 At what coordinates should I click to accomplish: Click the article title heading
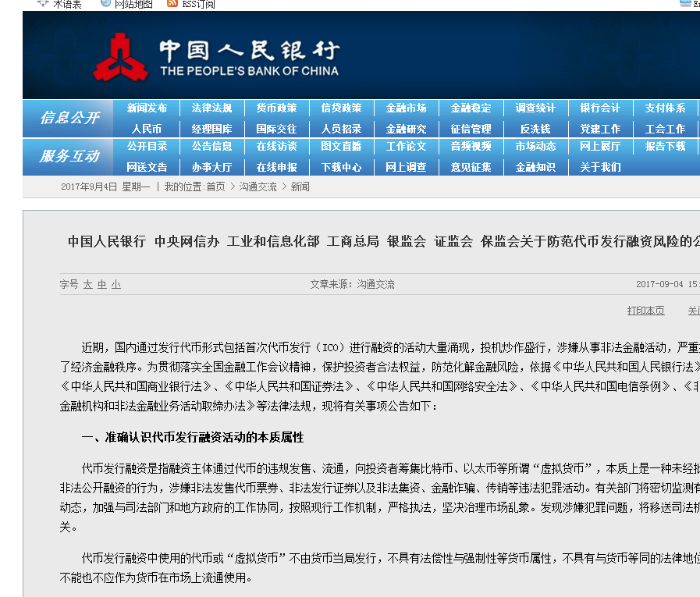point(384,242)
